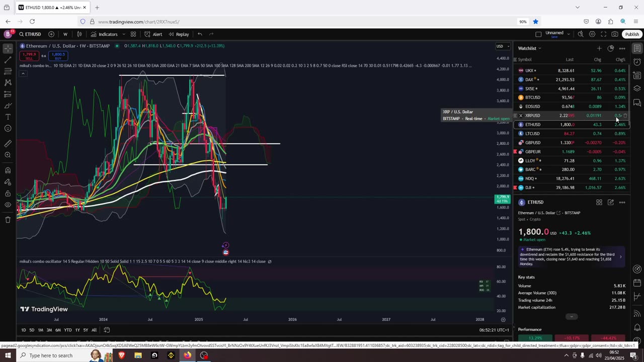Select BTCUSD row in watchlist
Viewport: 644px width, 362px height.
[x=572, y=98]
